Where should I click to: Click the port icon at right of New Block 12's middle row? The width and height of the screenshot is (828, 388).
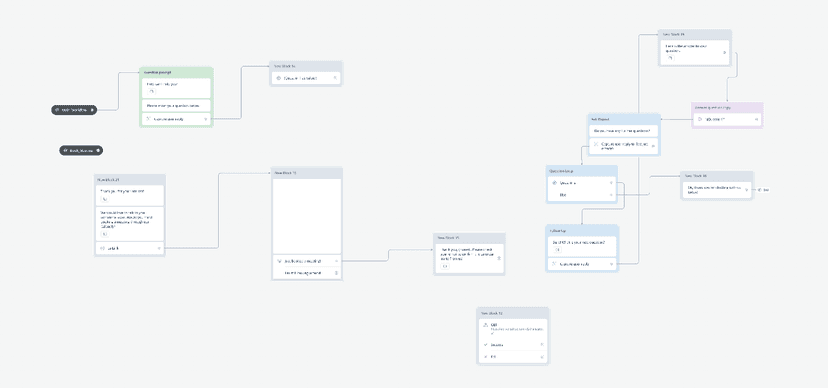point(542,345)
